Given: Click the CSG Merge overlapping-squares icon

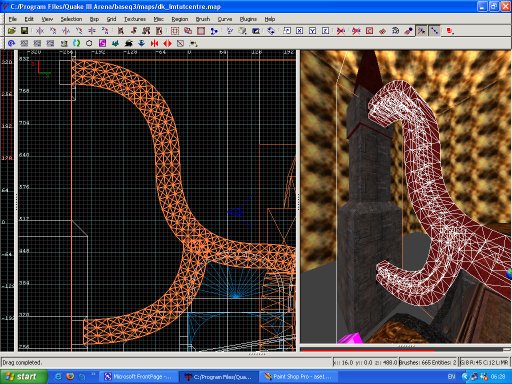Looking at the screenshot, I should pyautogui.click(x=188, y=31).
